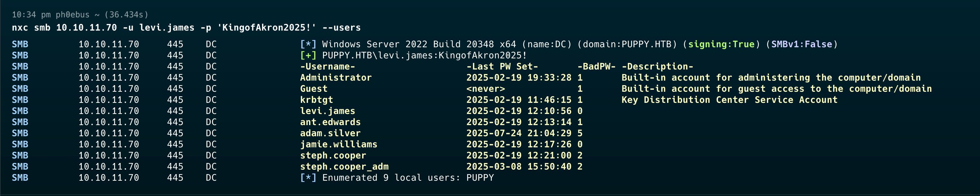Click the Key Distribution Center Service Account text
Viewport: 980px width, 196px height.
coord(729,99)
